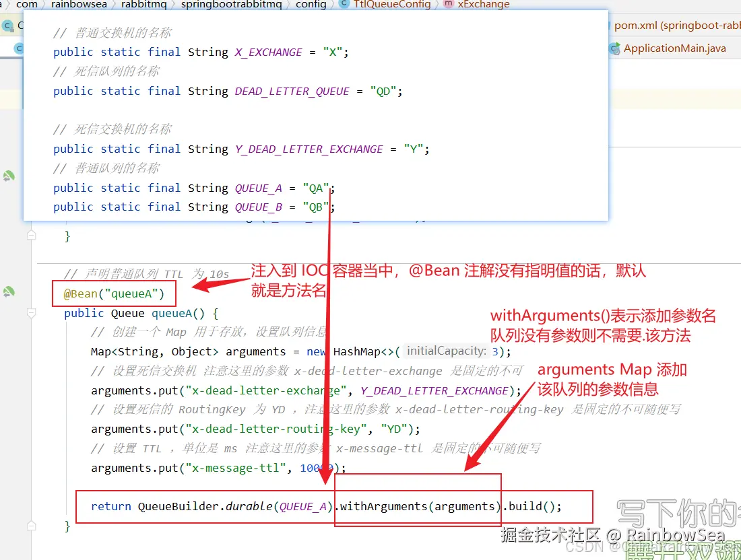The height and width of the screenshot is (560, 741).
Task: Click the "Y" string literal
Action: click(x=414, y=149)
